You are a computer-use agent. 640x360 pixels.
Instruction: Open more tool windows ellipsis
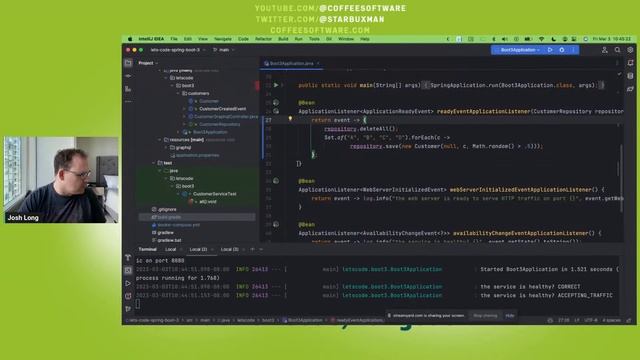click(128, 101)
